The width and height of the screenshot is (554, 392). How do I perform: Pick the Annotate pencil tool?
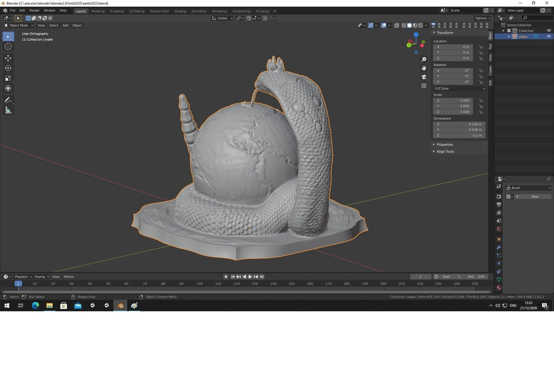8,100
